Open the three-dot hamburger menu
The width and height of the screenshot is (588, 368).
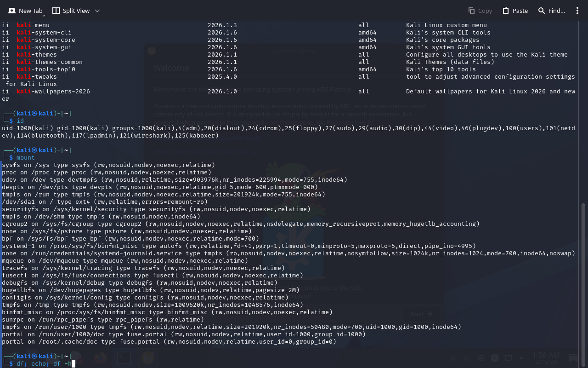click(x=577, y=11)
